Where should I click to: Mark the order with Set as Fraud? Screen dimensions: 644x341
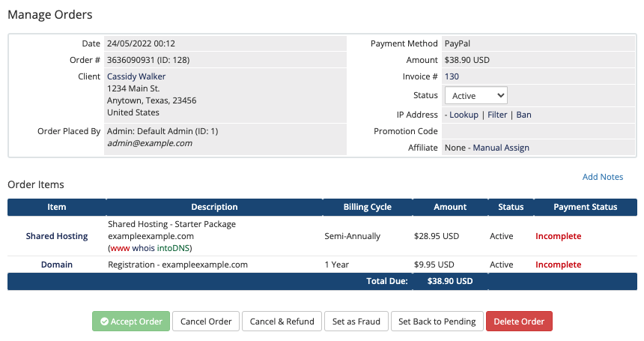tap(356, 322)
